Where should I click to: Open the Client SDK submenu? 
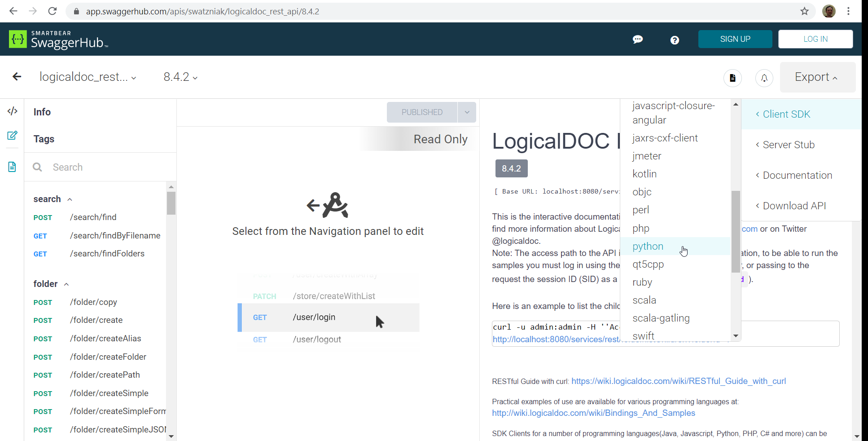pos(801,114)
